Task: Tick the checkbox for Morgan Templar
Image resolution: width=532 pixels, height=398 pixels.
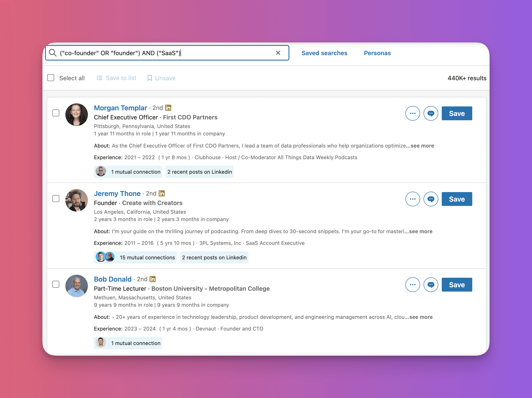Action: [56, 113]
